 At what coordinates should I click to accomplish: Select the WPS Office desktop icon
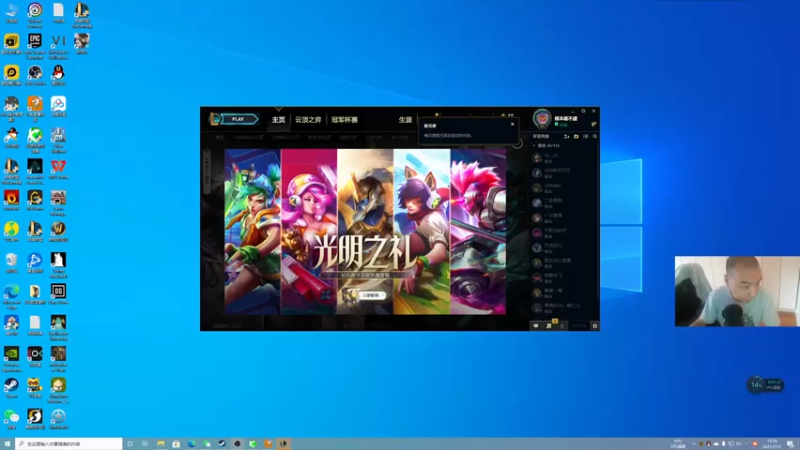coord(58,169)
